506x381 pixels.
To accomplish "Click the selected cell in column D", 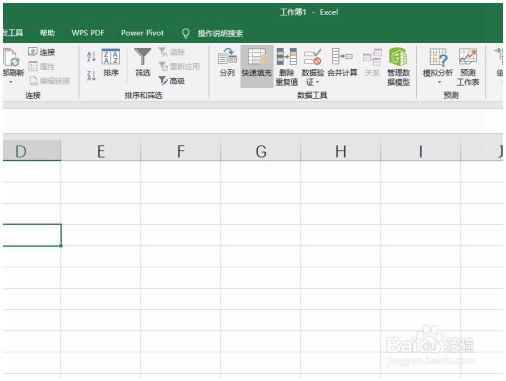I will pos(32,235).
